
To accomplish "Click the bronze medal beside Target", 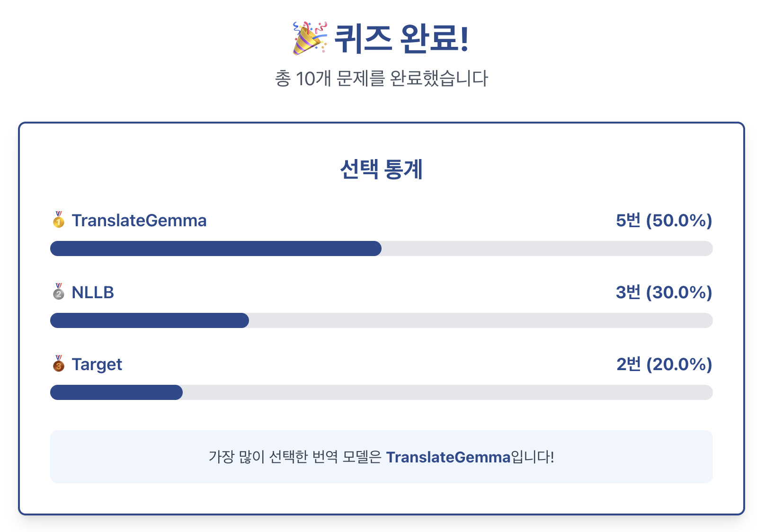I will (x=59, y=364).
